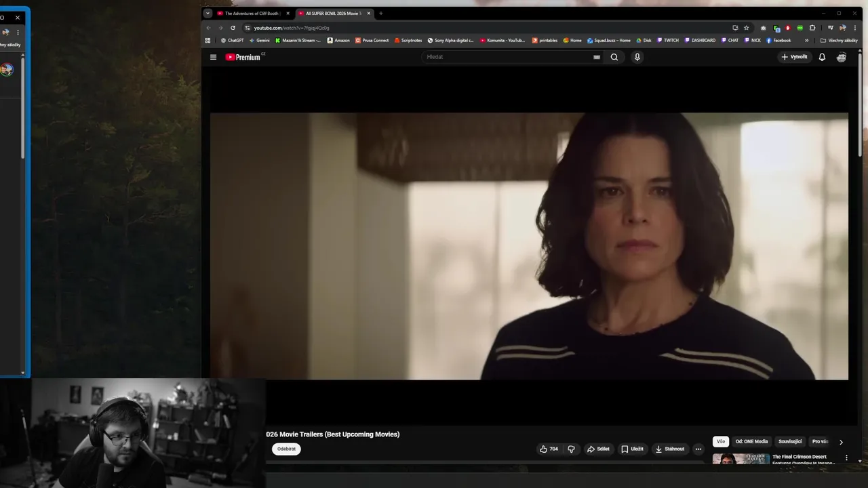The height and width of the screenshot is (488, 868).
Task: Open a new browser tab with plus
Action: (x=380, y=13)
